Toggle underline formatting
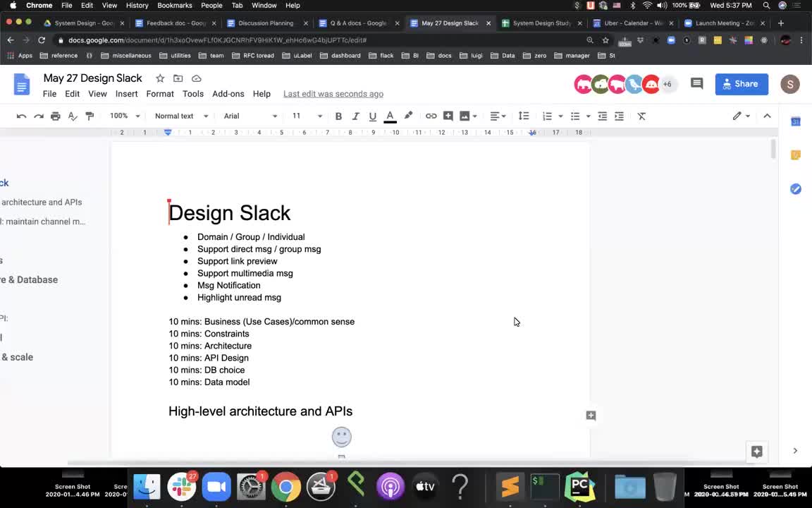The image size is (812, 508). tap(372, 116)
